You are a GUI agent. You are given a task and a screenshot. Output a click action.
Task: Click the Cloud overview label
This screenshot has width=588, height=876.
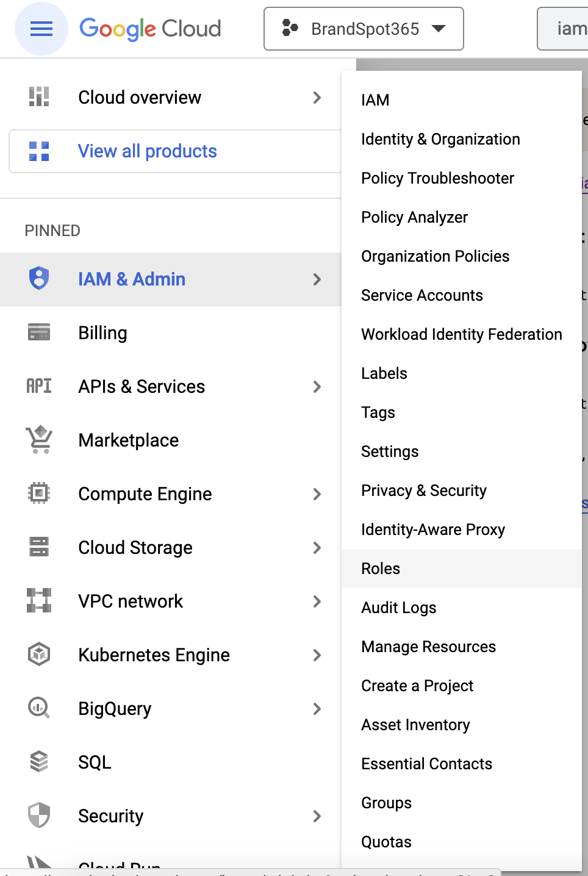[140, 98]
